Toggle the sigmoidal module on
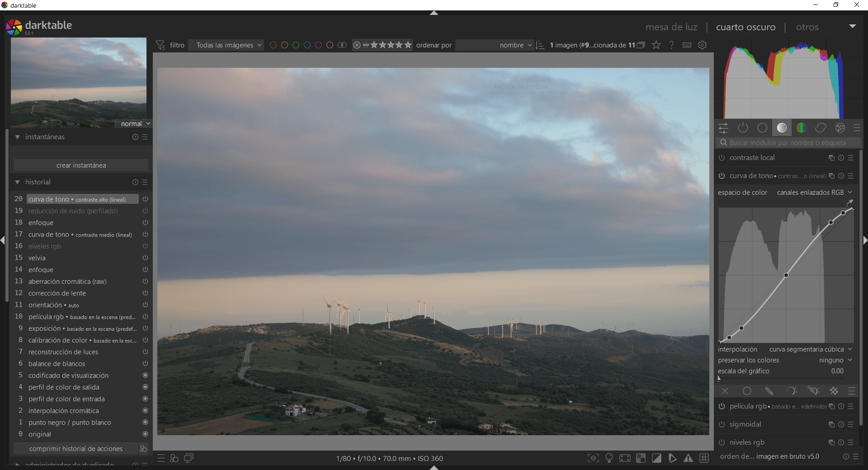868x470 pixels. click(x=721, y=424)
